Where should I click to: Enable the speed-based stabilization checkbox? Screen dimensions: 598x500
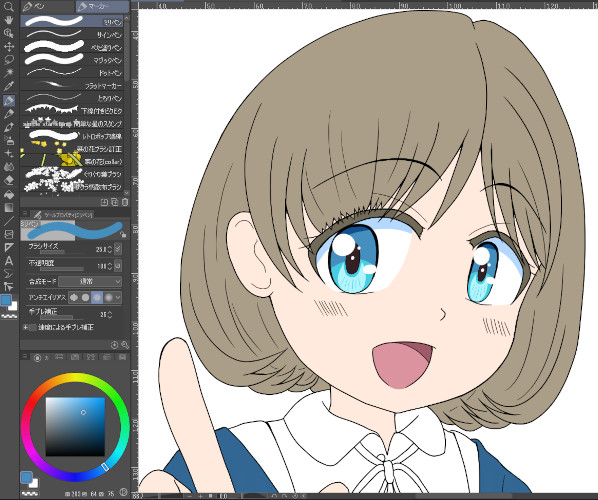33,327
